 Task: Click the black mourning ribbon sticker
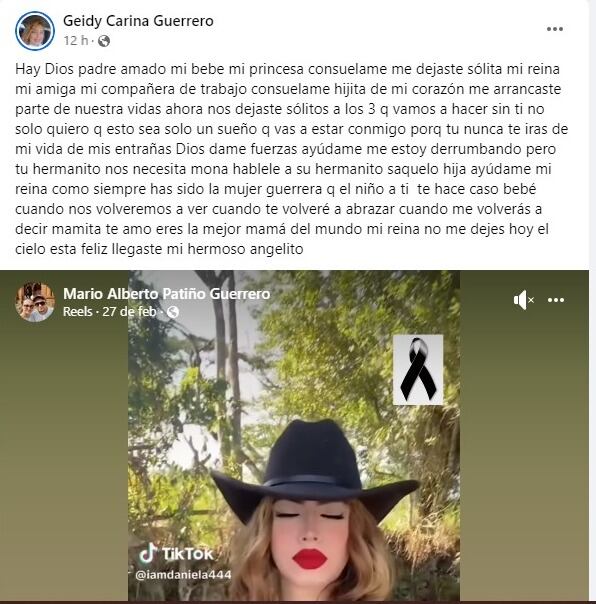418,370
